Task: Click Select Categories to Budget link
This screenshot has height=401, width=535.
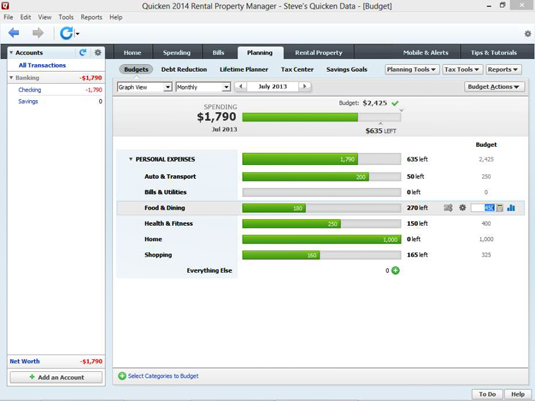Action: click(163, 376)
